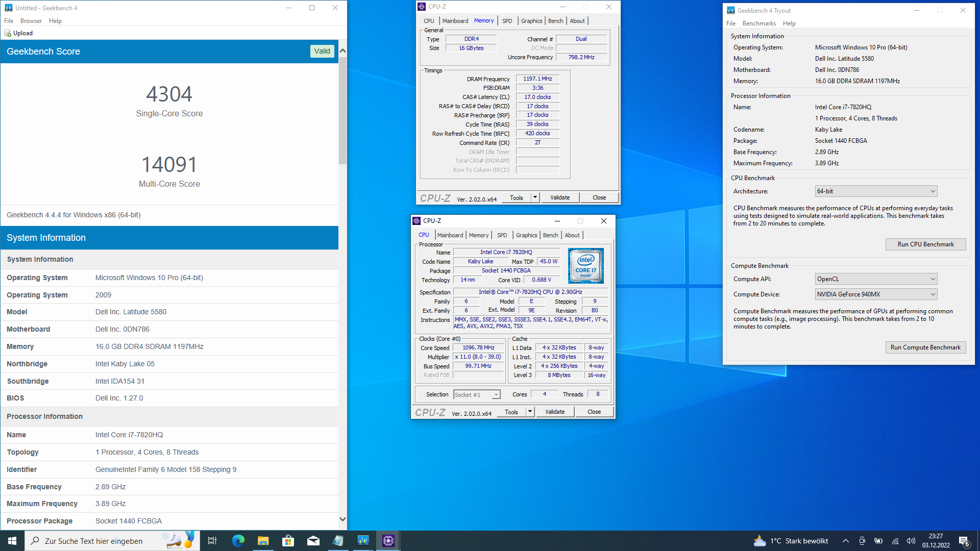
Task: Expand the Compute Device NVIDIA GeForce 940MX dropdown
Action: tap(876, 294)
